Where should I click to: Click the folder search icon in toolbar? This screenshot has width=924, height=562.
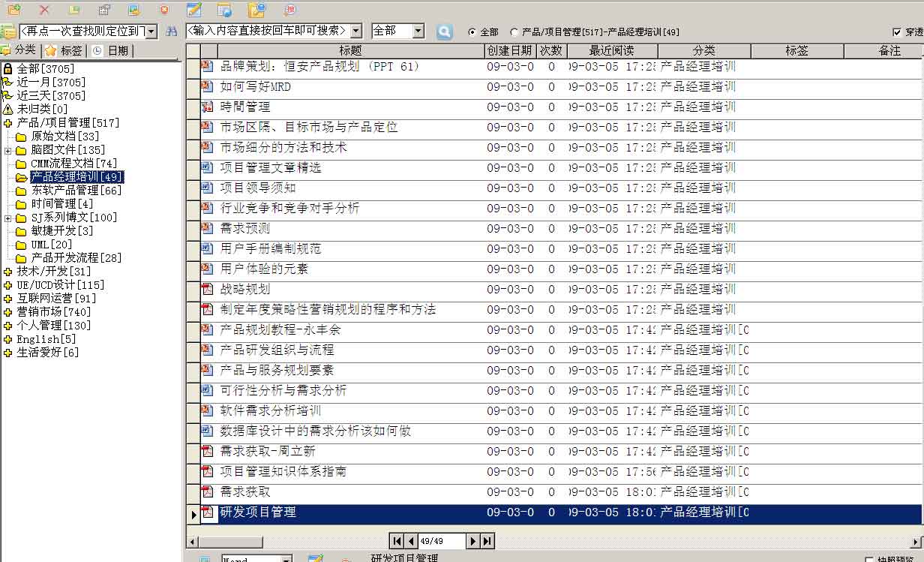coord(256,10)
